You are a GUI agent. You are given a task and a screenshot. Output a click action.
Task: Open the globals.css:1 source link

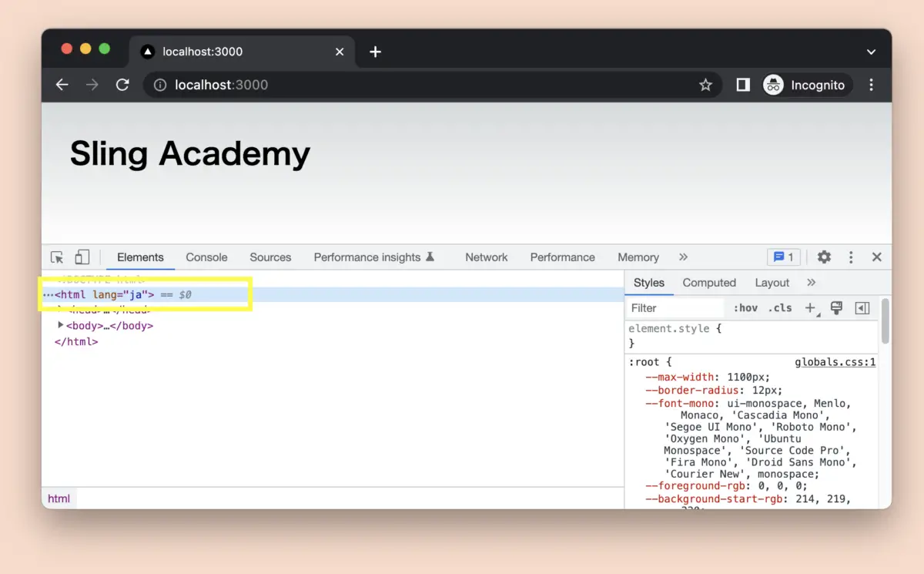835,362
